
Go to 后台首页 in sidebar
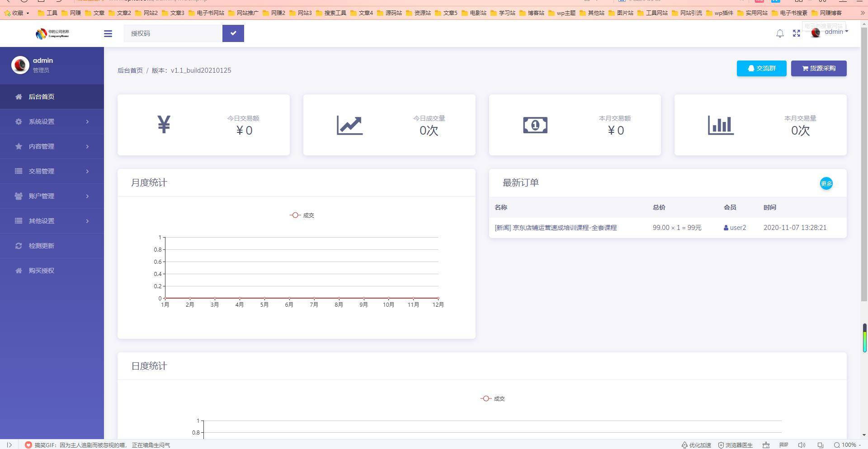52,97
